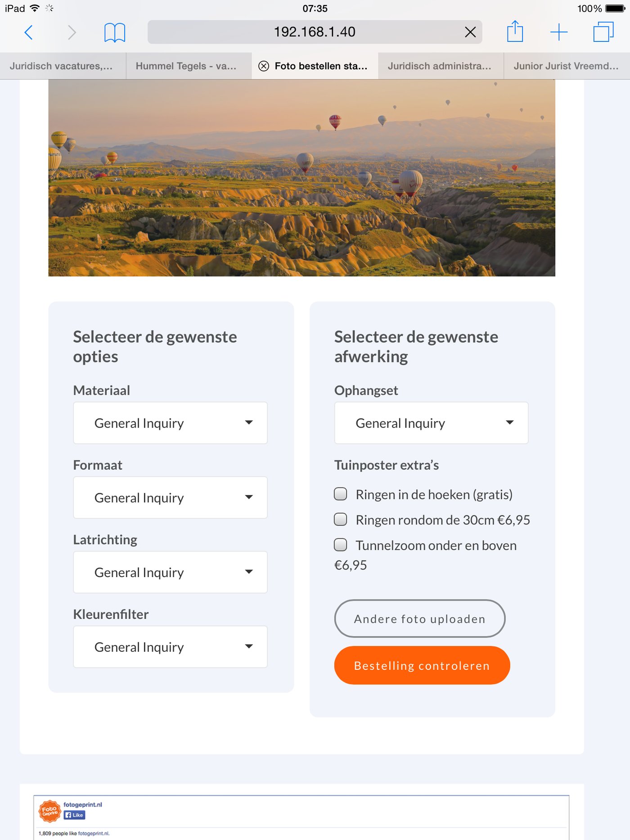The image size is (630, 840).
Task: Select Tunnelzoom onder en boven extra
Action: tap(341, 545)
